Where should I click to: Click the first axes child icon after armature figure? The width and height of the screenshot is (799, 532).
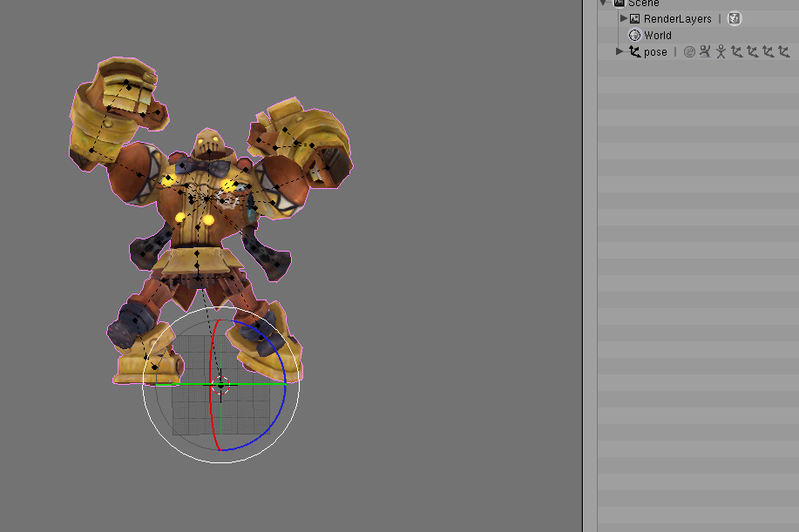coord(737,51)
